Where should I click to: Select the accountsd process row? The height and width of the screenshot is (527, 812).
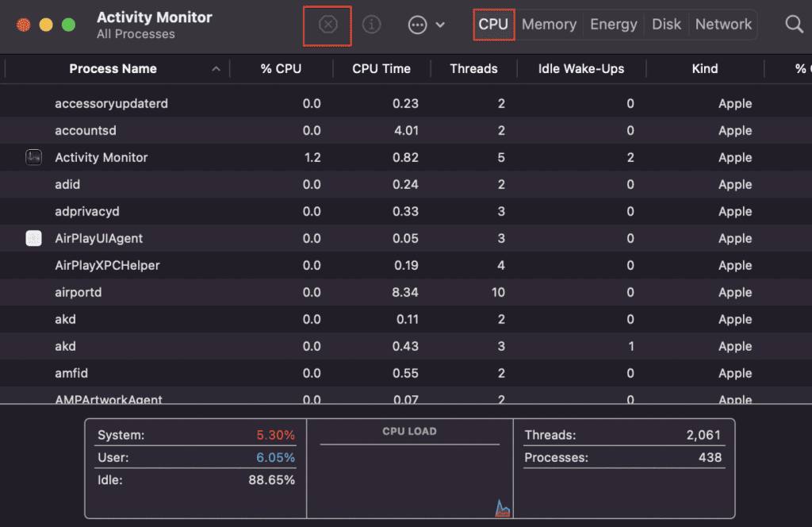tap(317, 130)
